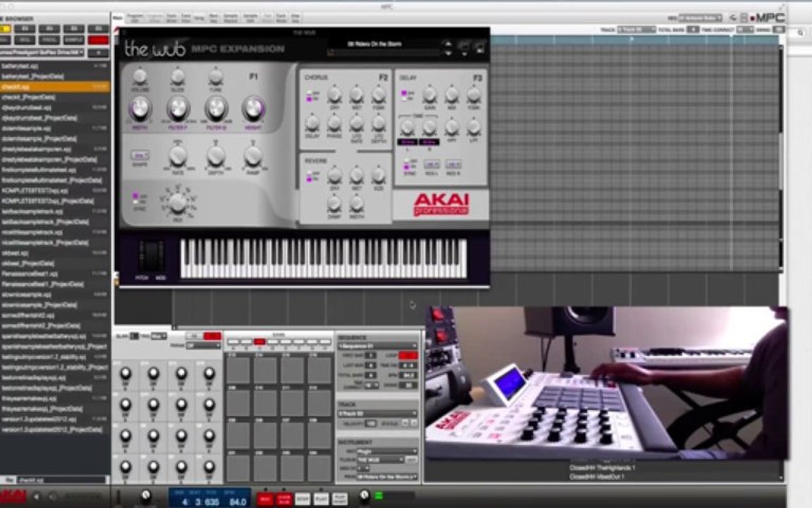Click the Chorus LFO Depth knob
This screenshot has height=508, width=812.
tap(379, 123)
